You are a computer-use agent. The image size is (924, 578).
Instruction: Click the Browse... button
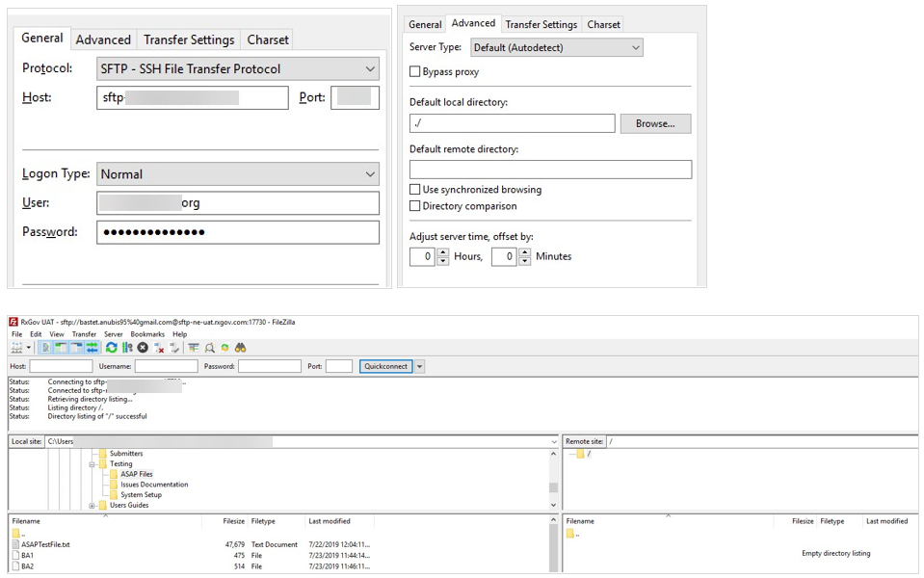pos(655,123)
